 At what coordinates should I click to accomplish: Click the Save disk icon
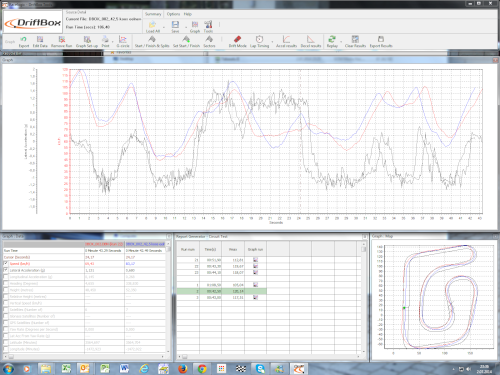175,25
